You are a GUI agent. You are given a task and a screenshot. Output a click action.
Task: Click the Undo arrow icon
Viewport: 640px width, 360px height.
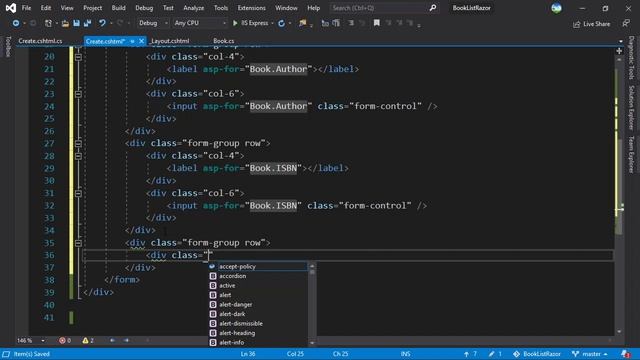point(102,23)
